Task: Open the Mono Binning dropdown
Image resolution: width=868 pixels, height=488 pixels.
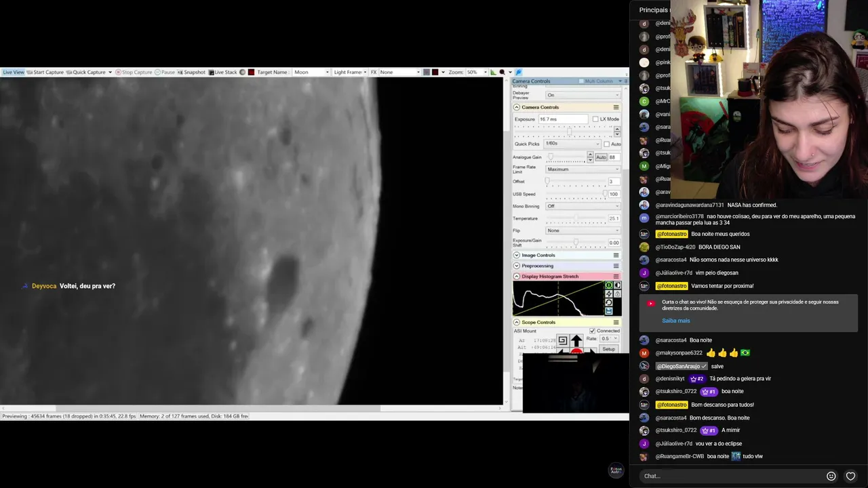Action: [583, 206]
